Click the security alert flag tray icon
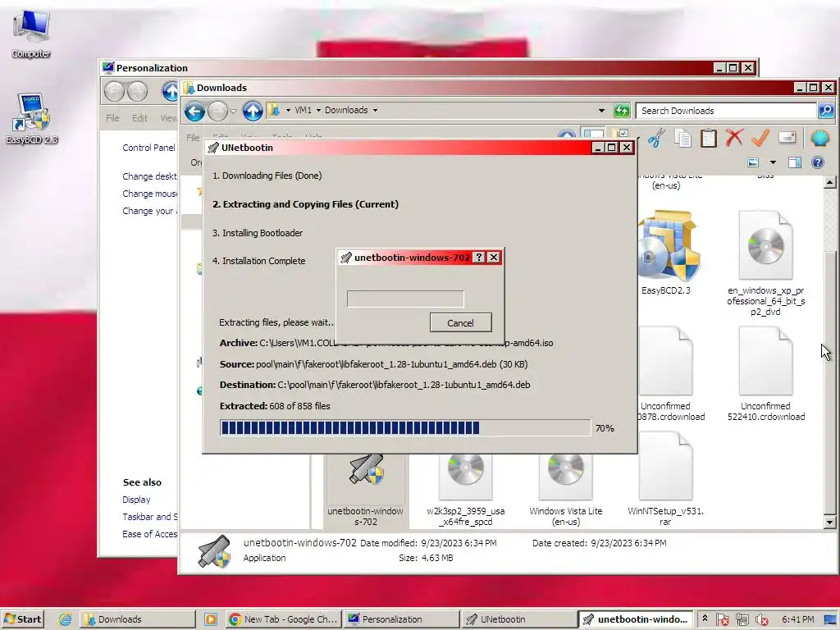 722,619
